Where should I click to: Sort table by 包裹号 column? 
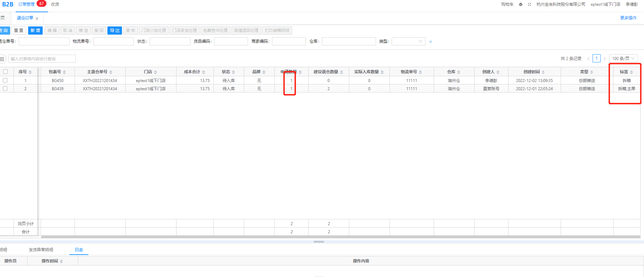[64, 72]
